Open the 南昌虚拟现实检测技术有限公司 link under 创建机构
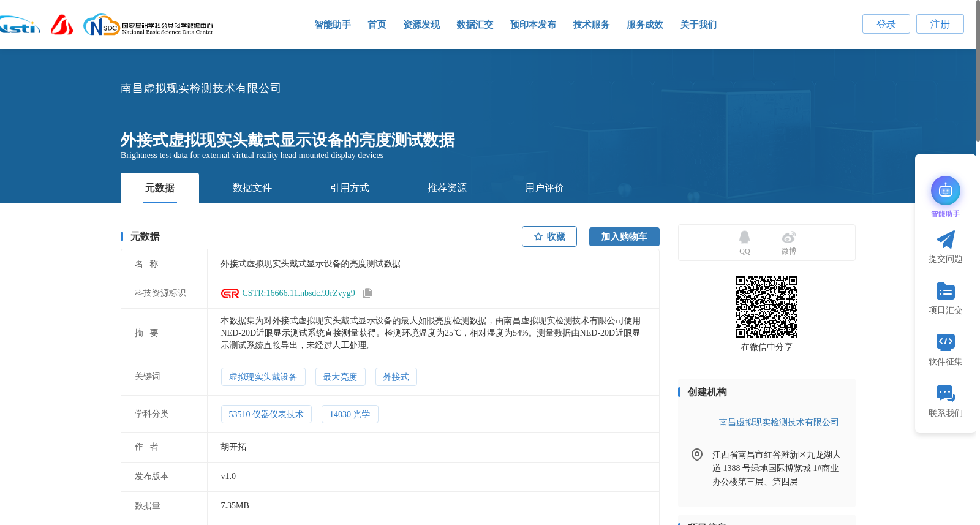Viewport: 980px width, 525px height. tap(778, 422)
